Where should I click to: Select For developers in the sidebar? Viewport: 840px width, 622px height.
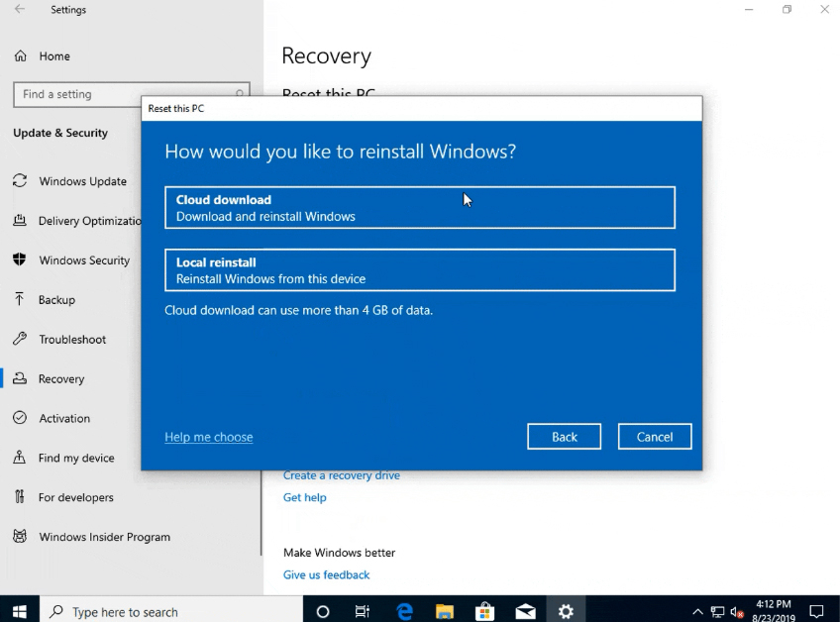(76, 497)
